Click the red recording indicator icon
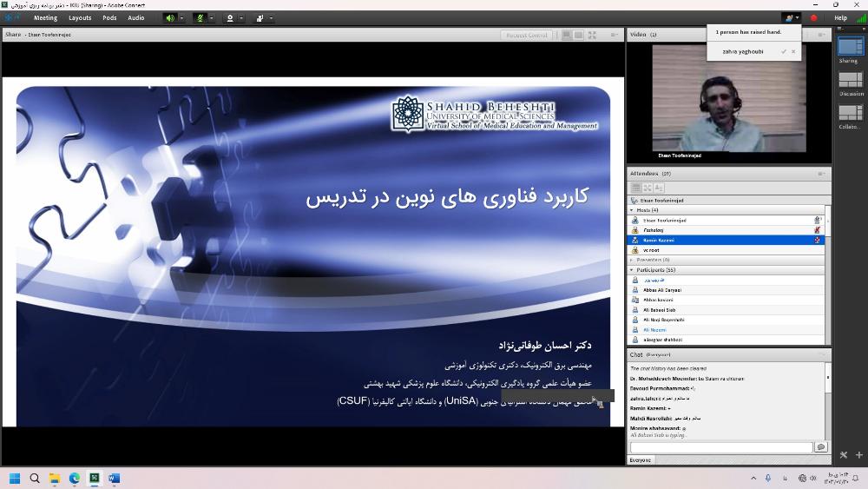The height and width of the screenshot is (489, 868). (813, 17)
